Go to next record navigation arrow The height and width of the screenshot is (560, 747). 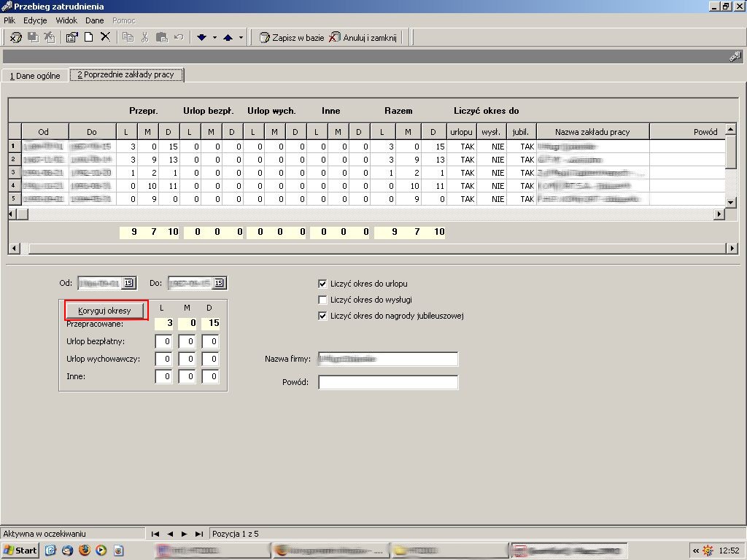tap(185, 534)
